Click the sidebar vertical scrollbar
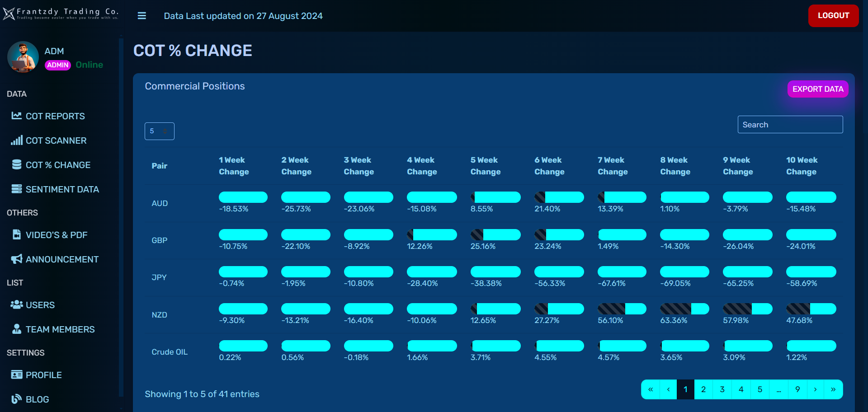 click(x=121, y=217)
